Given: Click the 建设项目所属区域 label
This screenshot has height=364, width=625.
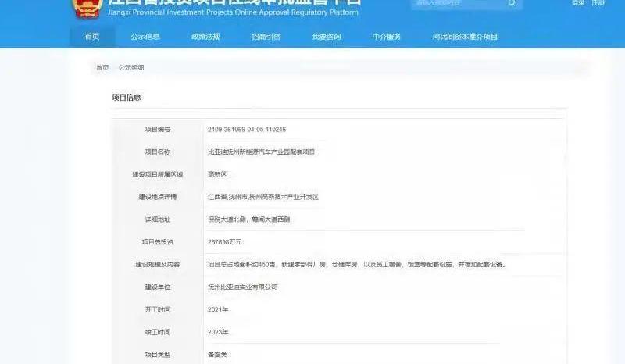Looking at the screenshot, I should tap(158, 174).
